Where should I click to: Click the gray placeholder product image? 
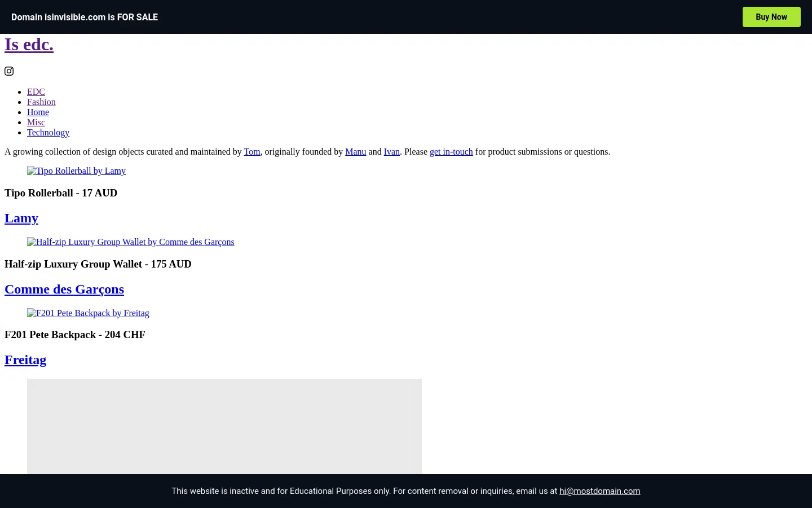tap(224, 426)
